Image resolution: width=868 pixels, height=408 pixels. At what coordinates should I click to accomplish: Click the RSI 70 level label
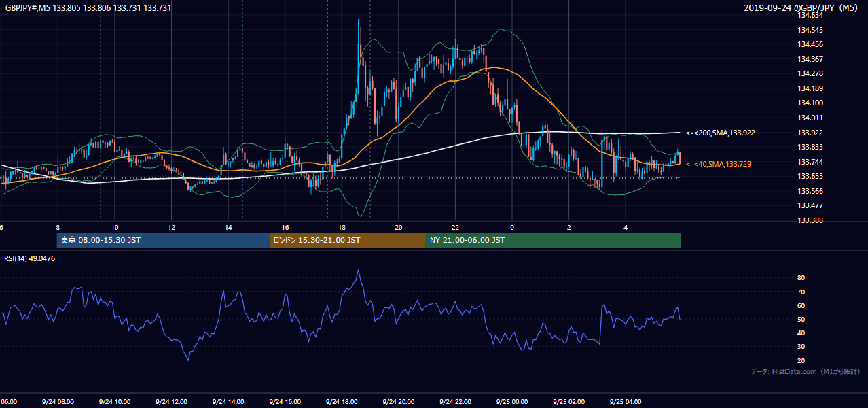[801, 292]
